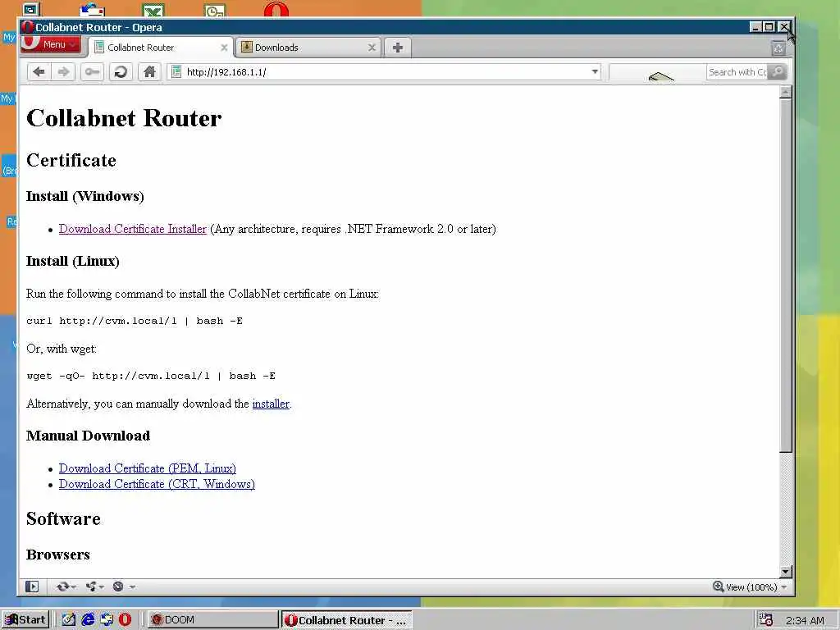This screenshot has width=840, height=630.
Task: Click the password wand key icon
Action: coord(92,72)
